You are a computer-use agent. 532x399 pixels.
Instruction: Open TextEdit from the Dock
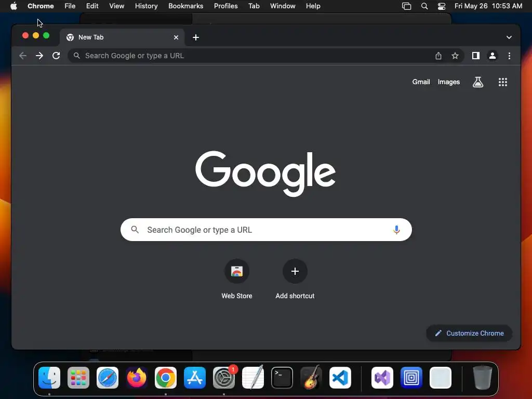253,378
